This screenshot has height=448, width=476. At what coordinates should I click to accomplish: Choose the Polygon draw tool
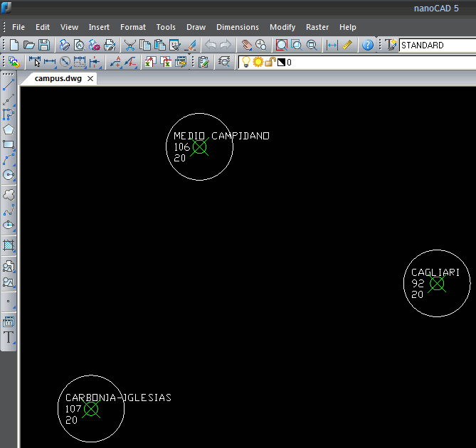[x=9, y=129]
